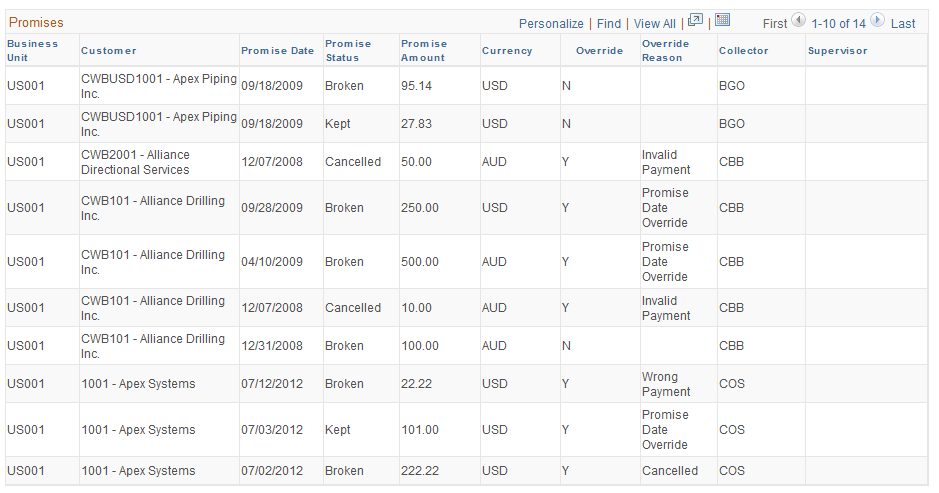Viewport: 939px width, 493px height.
Task: Sort by Customer column header
Action: point(109,51)
